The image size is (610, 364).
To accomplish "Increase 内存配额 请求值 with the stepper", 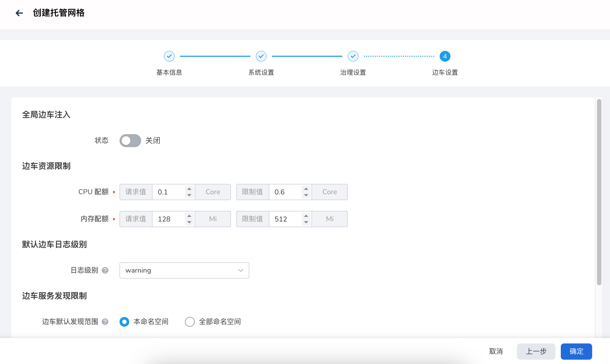I will pyautogui.click(x=189, y=216).
